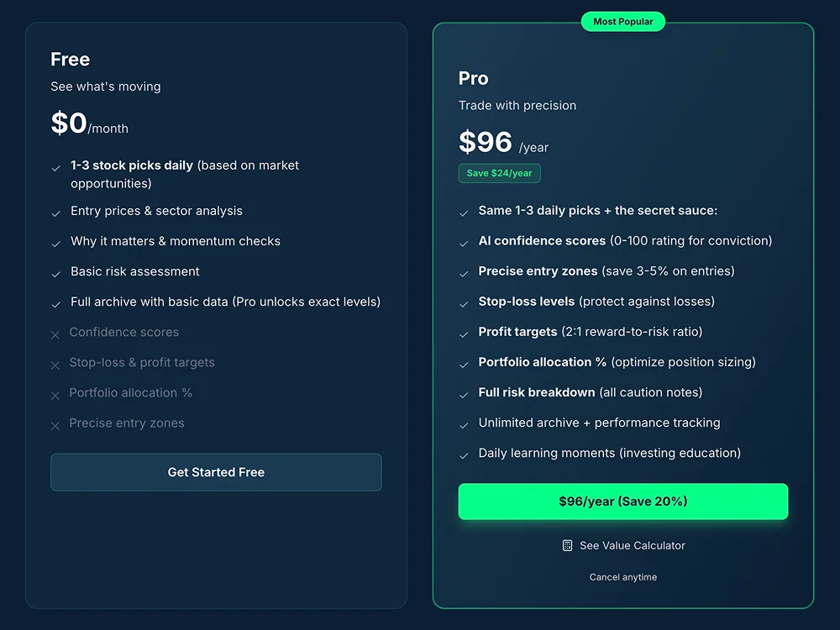The width and height of the screenshot is (840, 630).
Task: Click the X icon next to Confidence scores
Action: tap(55, 333)
